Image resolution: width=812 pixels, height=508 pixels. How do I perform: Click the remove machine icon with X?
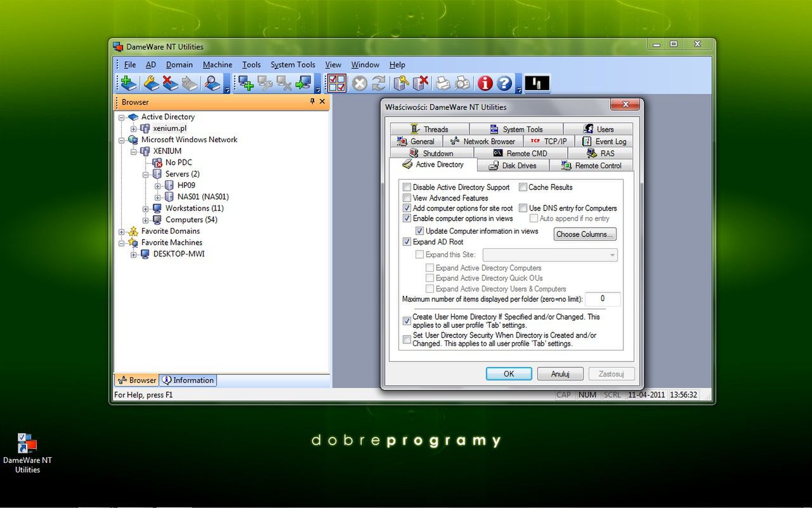coord(284,83)
